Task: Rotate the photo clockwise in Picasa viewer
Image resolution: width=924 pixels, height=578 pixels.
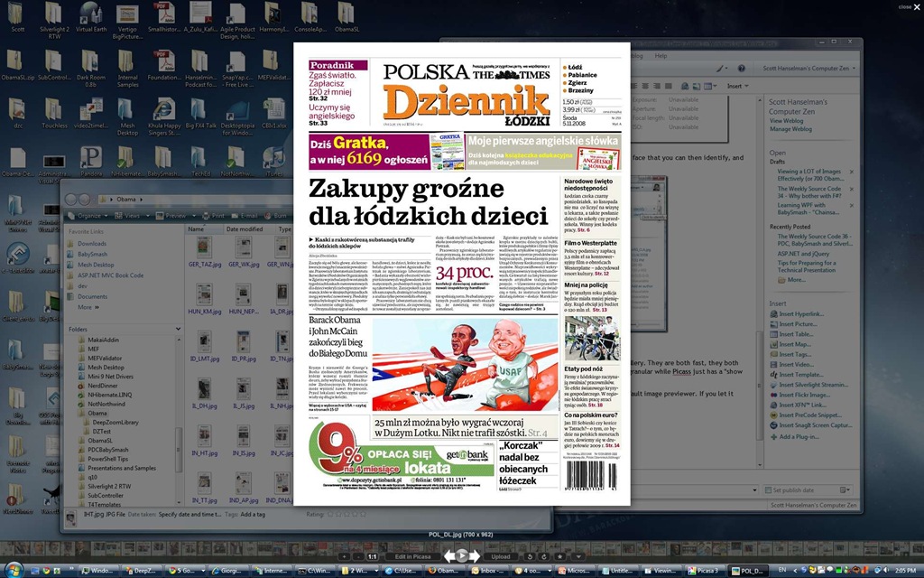Action: (x=542, y=555)
